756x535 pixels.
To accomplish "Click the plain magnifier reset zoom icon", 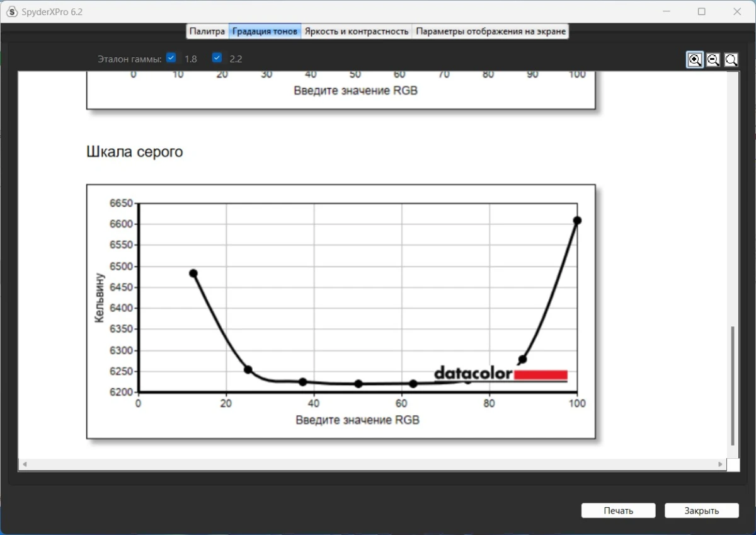I will click(731, 60).
